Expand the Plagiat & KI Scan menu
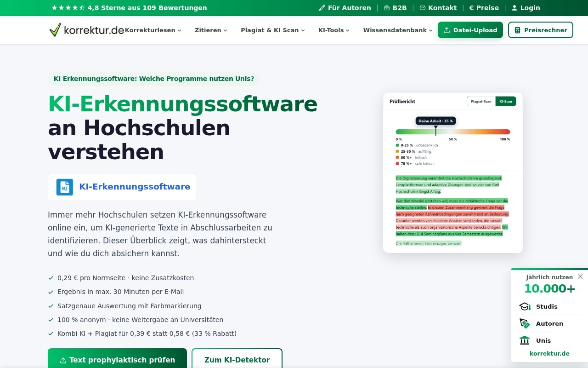The image size is (588, 368). pyautogui.click(x=273, y=30)
